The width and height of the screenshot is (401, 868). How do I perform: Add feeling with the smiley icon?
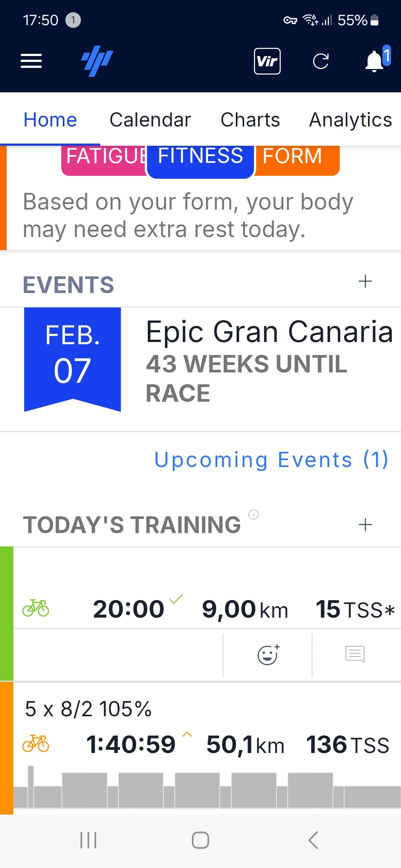click(x=268, y=655)
